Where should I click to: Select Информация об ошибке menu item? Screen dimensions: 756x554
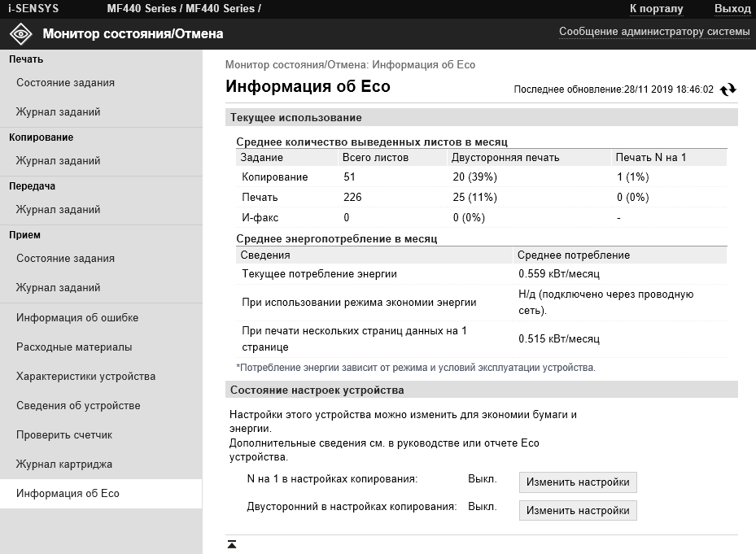(x=77, y=318)
